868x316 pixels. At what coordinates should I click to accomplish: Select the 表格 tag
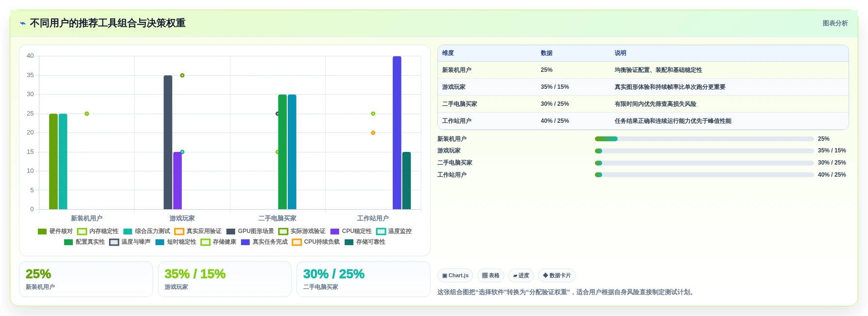pos(491,276)
